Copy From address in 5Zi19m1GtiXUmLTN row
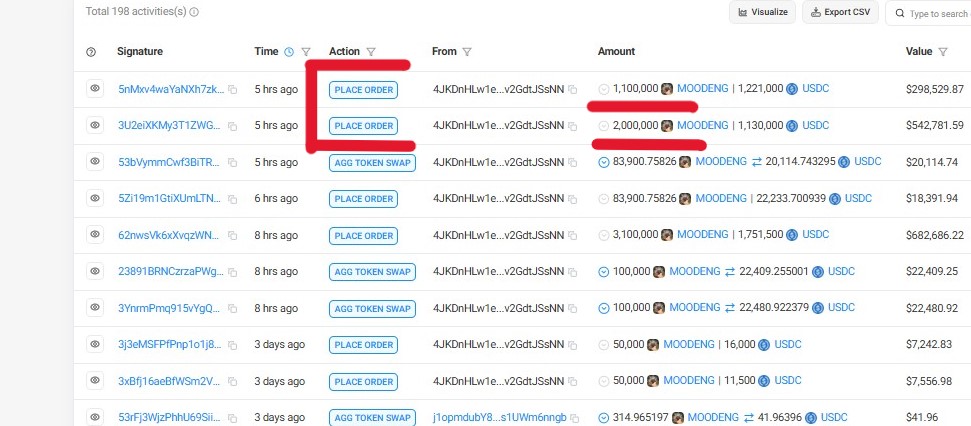Image resolution: width=971 pixels, height=426 pixels. 573,199
